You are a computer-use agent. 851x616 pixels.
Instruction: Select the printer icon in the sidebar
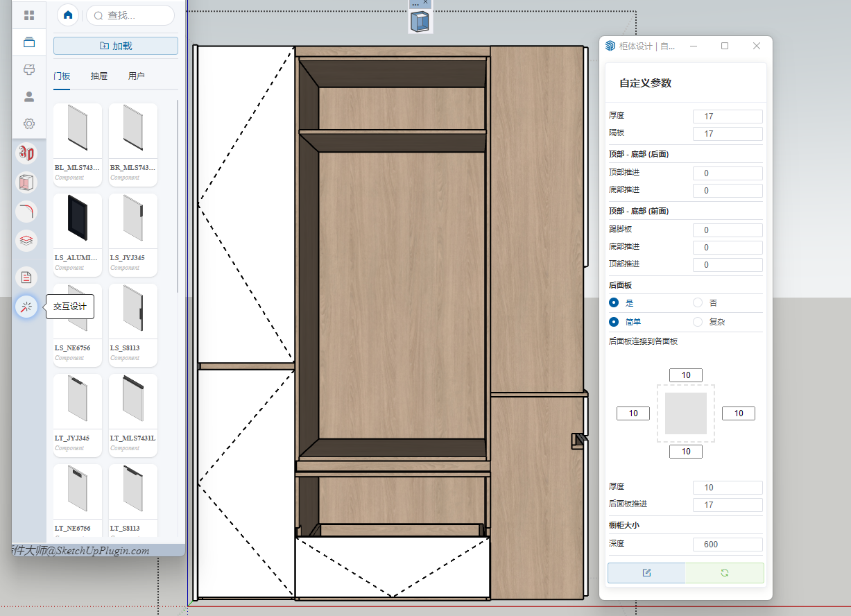click(29, 69)
